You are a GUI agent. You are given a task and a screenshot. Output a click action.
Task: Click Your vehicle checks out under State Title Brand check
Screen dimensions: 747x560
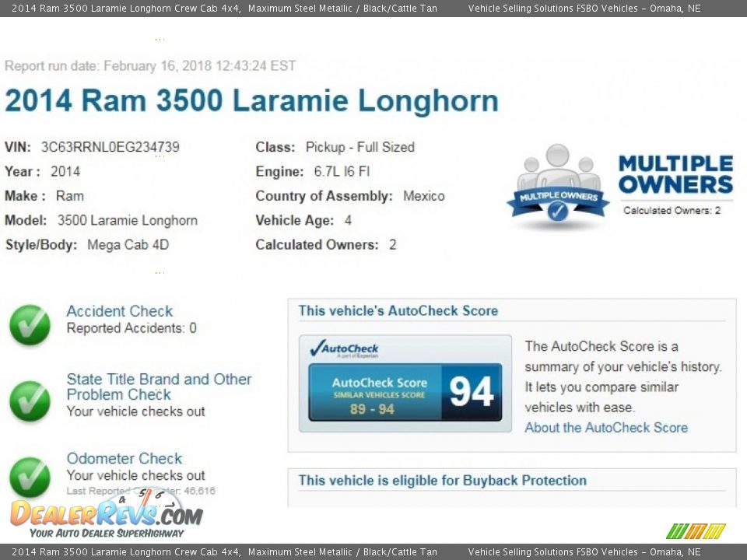[135, 411]
